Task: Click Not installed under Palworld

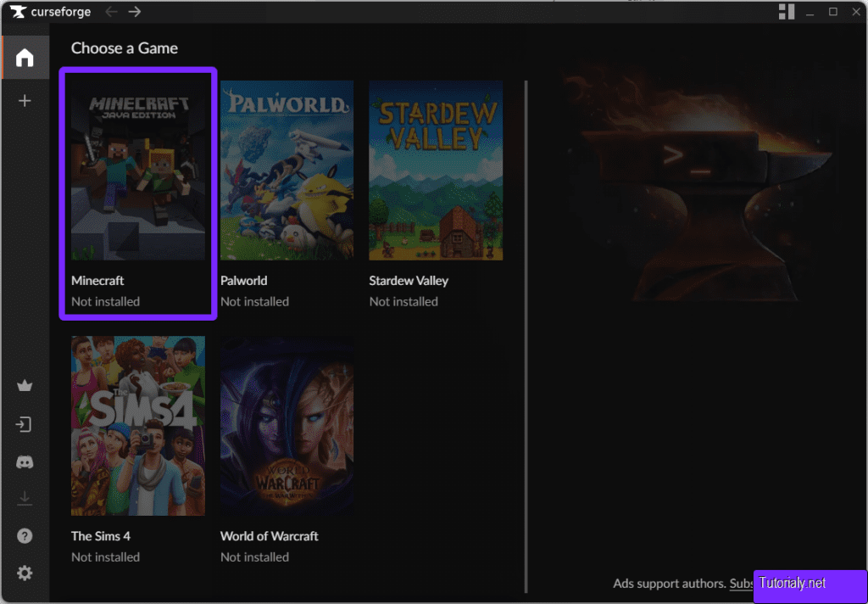Action: click(254, 301)
